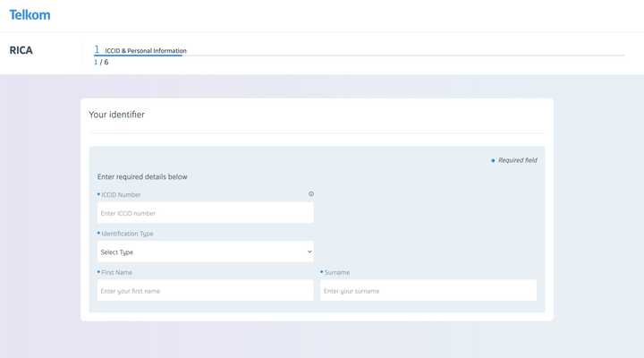The width and height of the screenshot is (644, 358).
Task: Click the blue Required field dot indicator
Action: click(x=493, y=160)
